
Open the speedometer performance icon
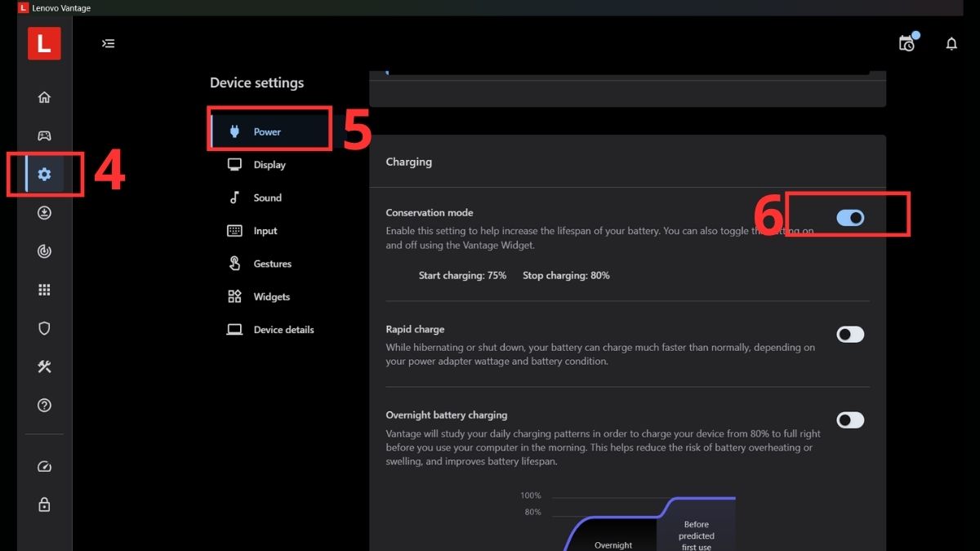pos(44,467)
